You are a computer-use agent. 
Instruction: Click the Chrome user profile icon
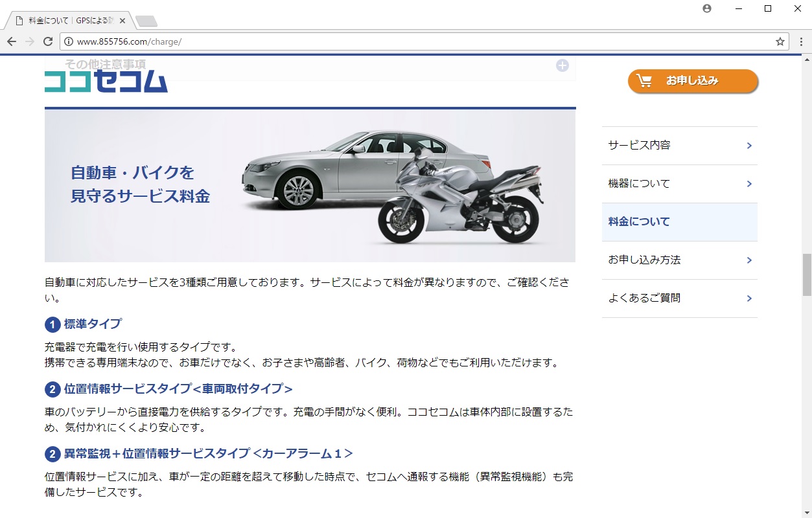pyautogui.click(x=707, y=8)
